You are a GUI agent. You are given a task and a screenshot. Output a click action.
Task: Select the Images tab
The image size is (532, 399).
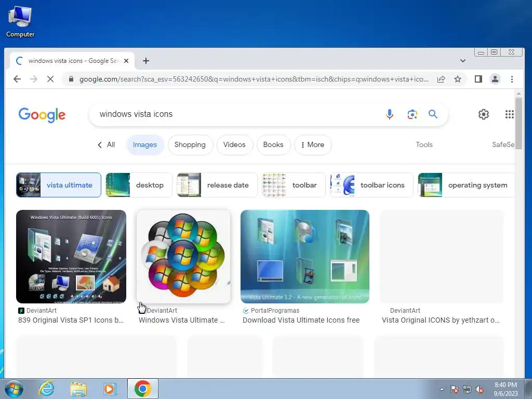pos(145,145)
